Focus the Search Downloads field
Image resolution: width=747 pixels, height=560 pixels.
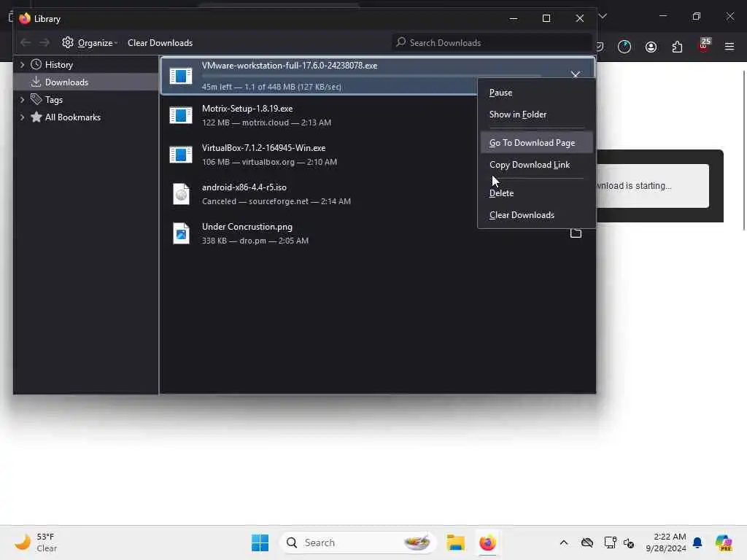tap(492, 42)
